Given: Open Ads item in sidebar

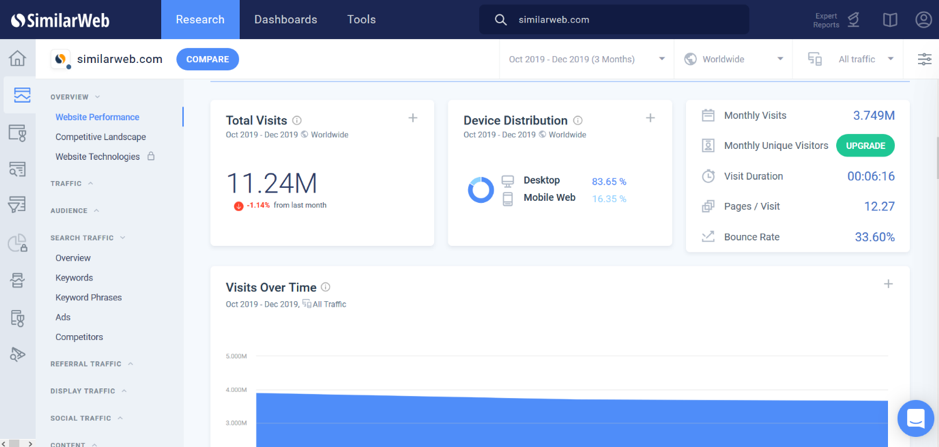Looking at the screenshot, I should click(x=63, y=317).
